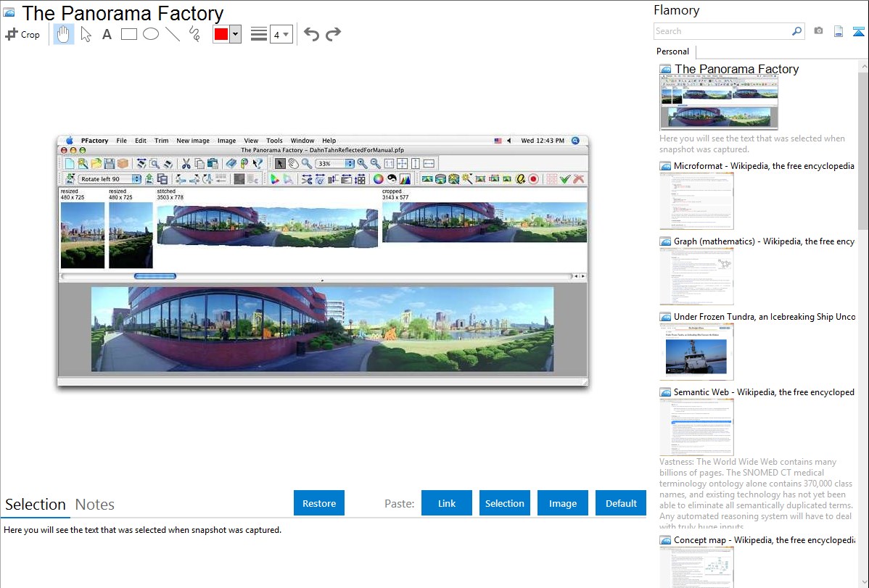Screen dimensions: 869x588
Task: Click the Paste Image button
Action: point(563,503)
